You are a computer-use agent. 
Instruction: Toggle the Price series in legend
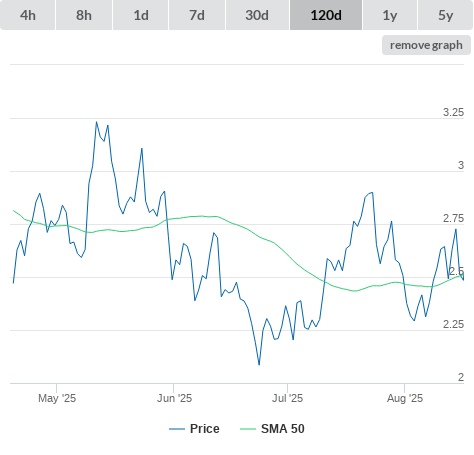(x=204, y=429)
